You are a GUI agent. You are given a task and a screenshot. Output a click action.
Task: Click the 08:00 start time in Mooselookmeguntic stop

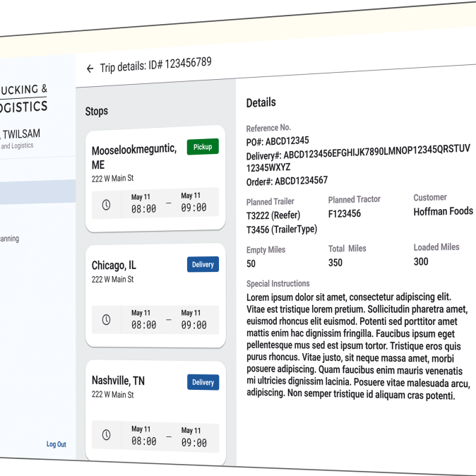(x=143, y=209)
